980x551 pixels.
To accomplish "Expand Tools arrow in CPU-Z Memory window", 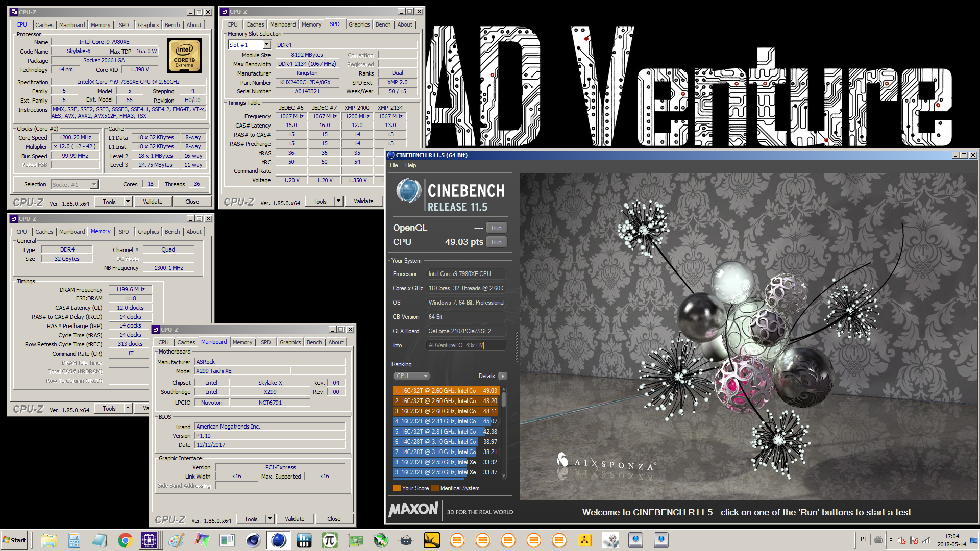I will [128, 408].
